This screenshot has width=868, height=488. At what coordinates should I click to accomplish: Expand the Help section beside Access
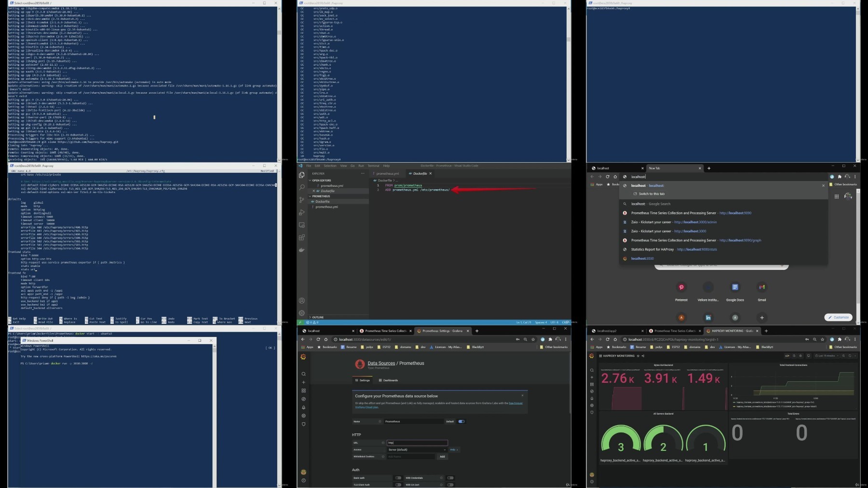click(x=454, y=449)
